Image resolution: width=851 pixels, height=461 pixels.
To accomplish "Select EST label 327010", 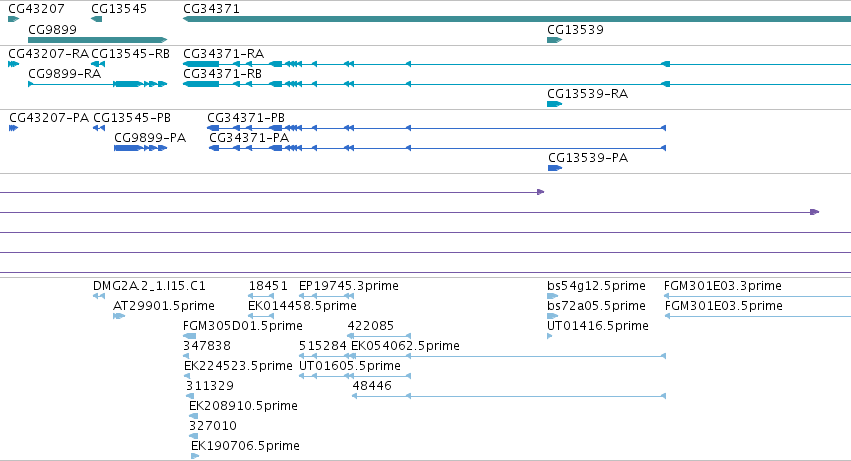I will tap(213, 425).
